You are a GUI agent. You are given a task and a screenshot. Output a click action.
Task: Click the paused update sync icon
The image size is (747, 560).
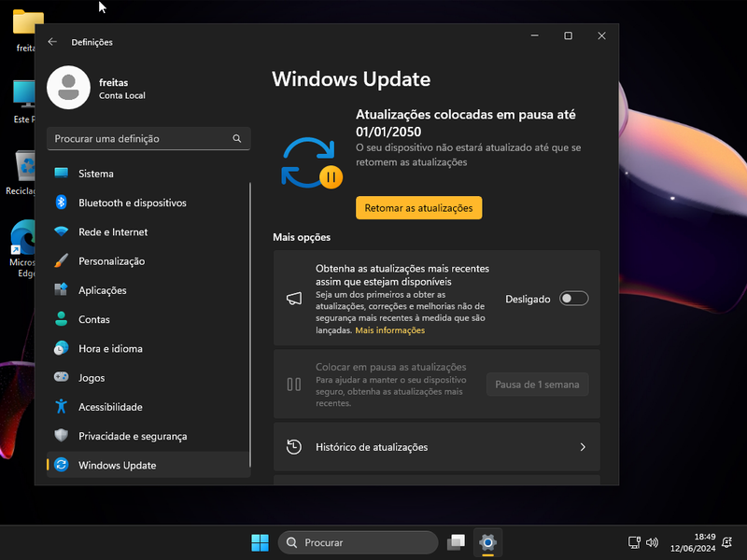tap(312, 162)
